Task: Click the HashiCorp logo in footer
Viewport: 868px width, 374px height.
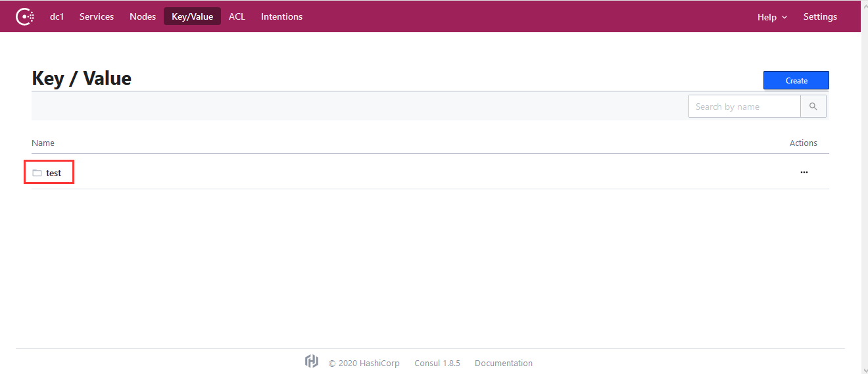Action: pyautogui.click(x=312, y=362)
